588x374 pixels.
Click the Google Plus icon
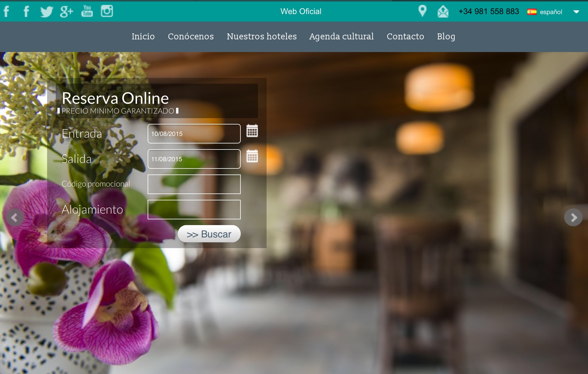(x=66, y=11)
